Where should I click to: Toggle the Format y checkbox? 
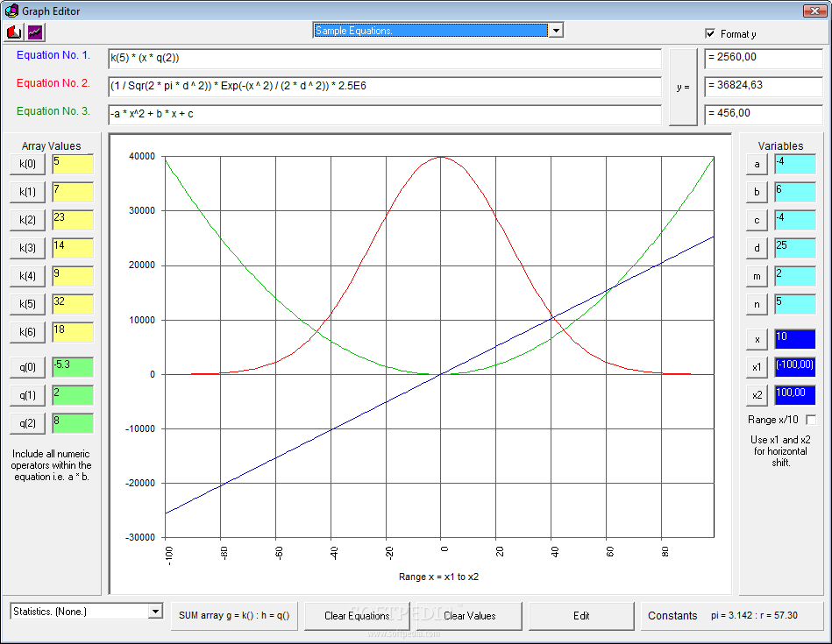[x=710, y=33]
